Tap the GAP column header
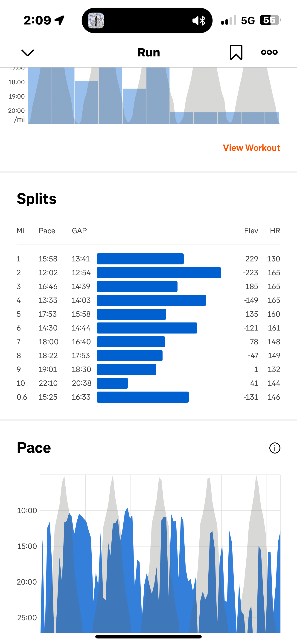 pos(79,231)
